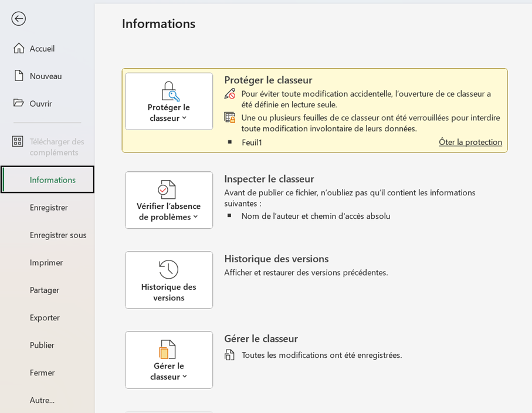The height and width of the screenshot is (413, 532).
Task: Click the Gérer le classeur heading text
Action: [x=261, y=338]
